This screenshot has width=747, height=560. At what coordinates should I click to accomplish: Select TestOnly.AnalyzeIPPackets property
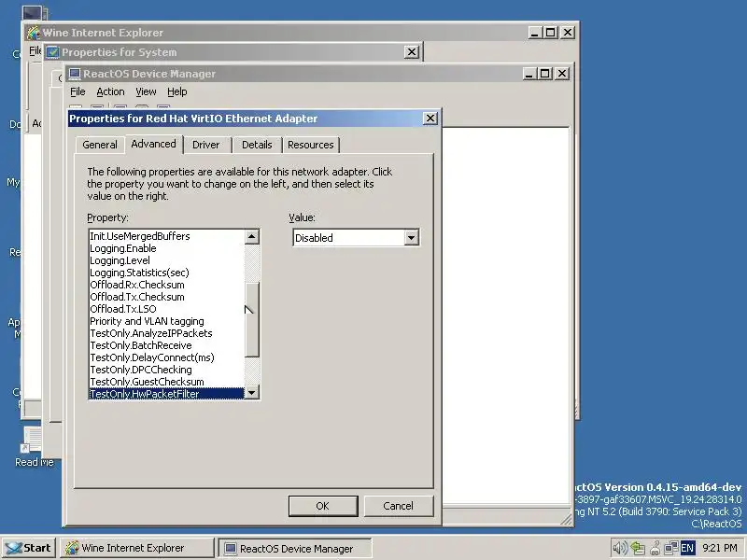click(x=166, y=333)
